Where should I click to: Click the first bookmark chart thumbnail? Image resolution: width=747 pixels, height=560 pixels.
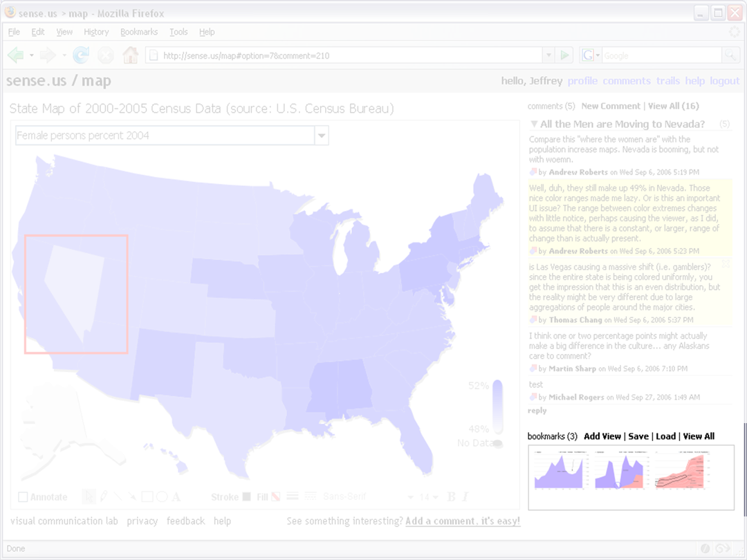pyautogui.click(x=561, y=470)
